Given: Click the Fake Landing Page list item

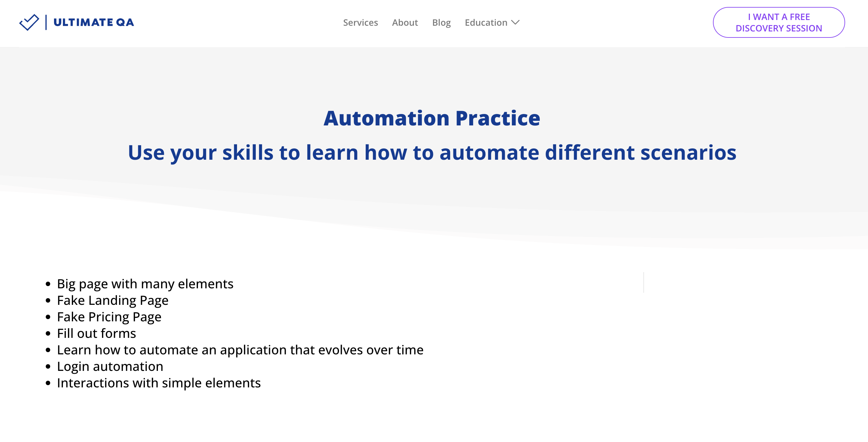Looking at the screenshot, I should tap(112, 300).
